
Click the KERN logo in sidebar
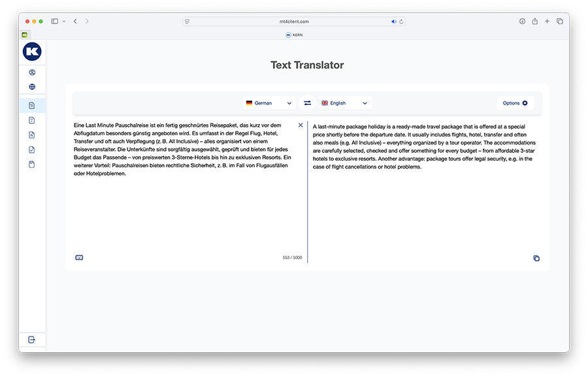(x=32, y=52)
